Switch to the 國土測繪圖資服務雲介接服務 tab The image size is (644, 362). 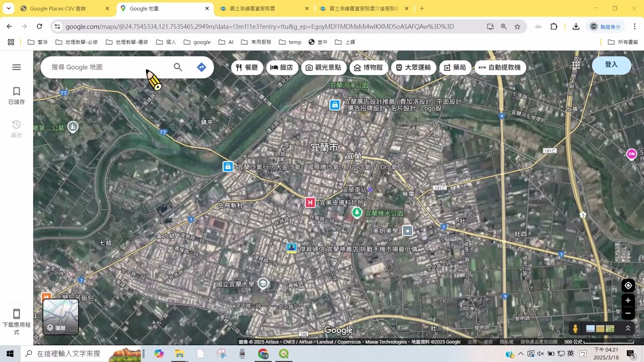365,9
